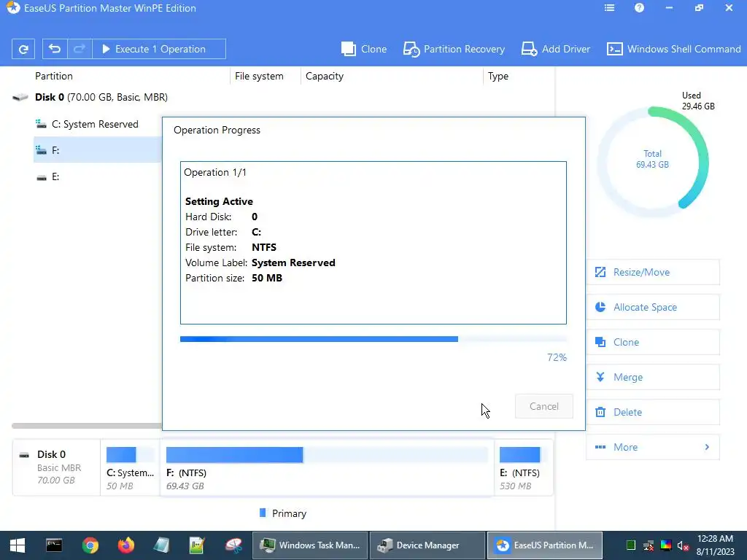Launch Chrome from the taskbar

pos(90,545)
